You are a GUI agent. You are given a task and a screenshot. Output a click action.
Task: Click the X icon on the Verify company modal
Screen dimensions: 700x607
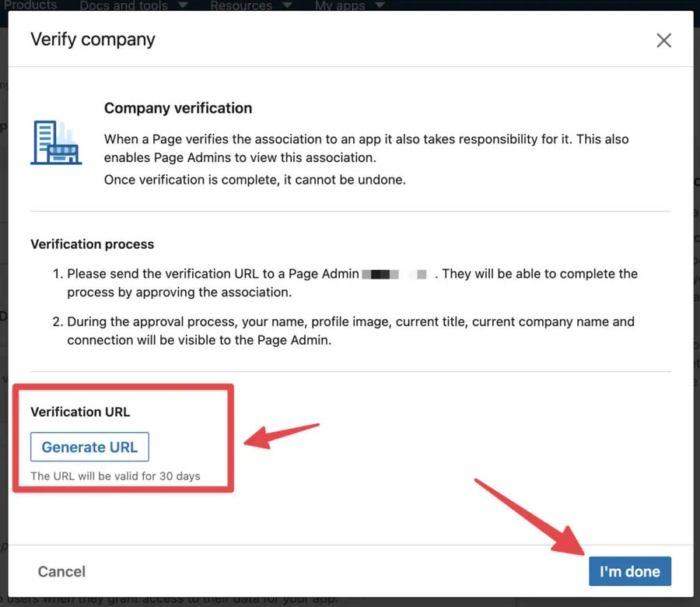(663, 40)
